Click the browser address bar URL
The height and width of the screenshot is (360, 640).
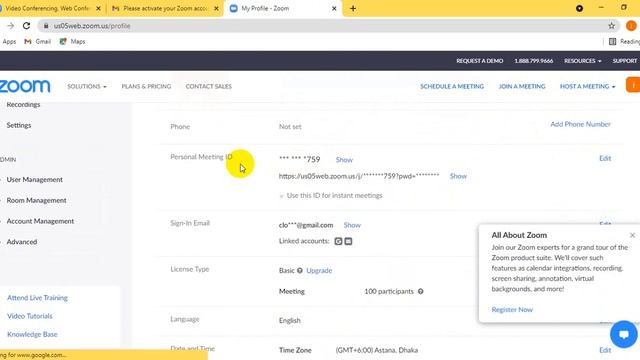tap(92, 26)
